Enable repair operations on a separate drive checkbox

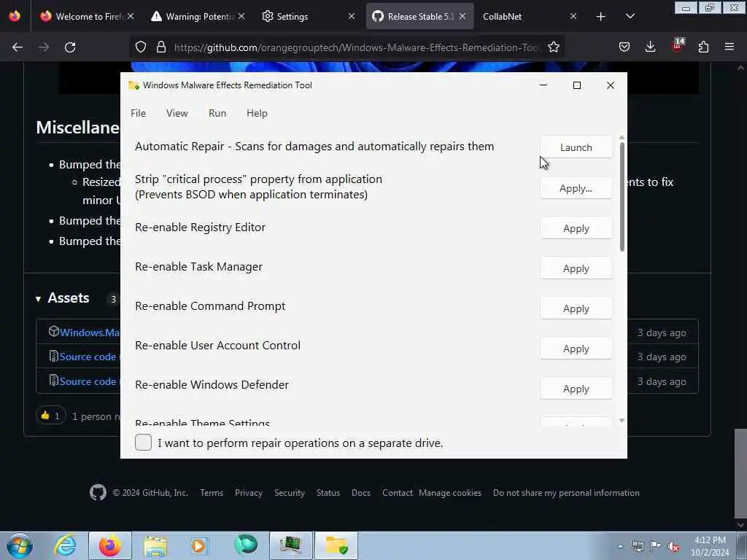tap(144, 443)
